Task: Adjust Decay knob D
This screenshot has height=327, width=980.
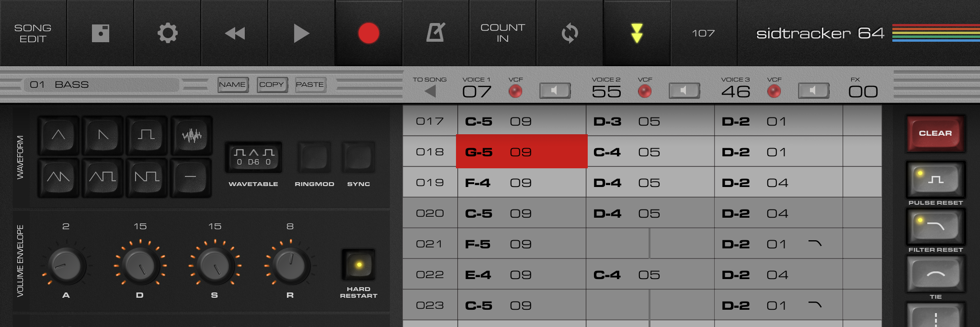Action: pyautogui.click(x=140, y=265)
